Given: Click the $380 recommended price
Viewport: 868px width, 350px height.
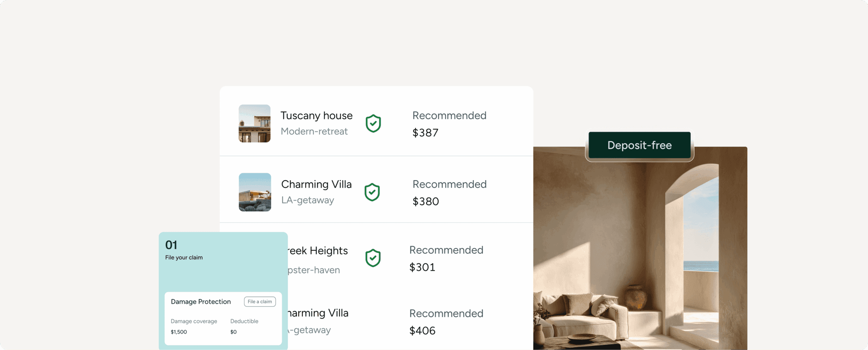Looking at the screenshot, I should click(x=426, y=201).
